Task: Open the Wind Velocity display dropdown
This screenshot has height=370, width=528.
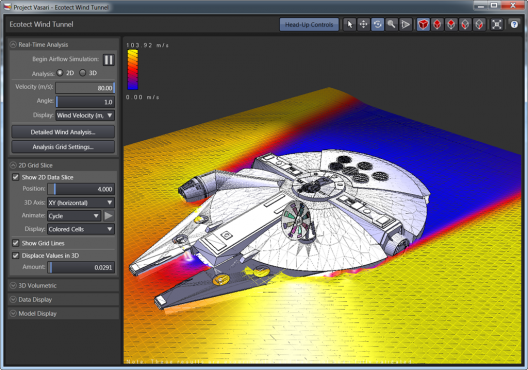Action: 85,115
